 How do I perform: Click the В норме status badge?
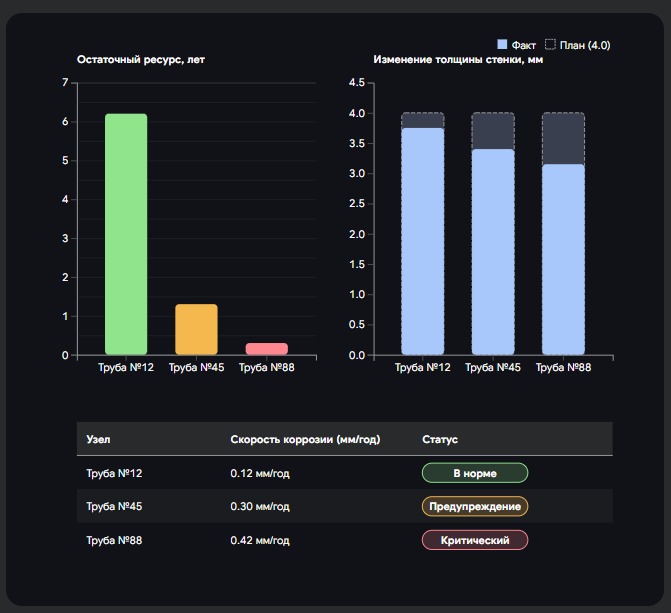click(x=475, y=473)
